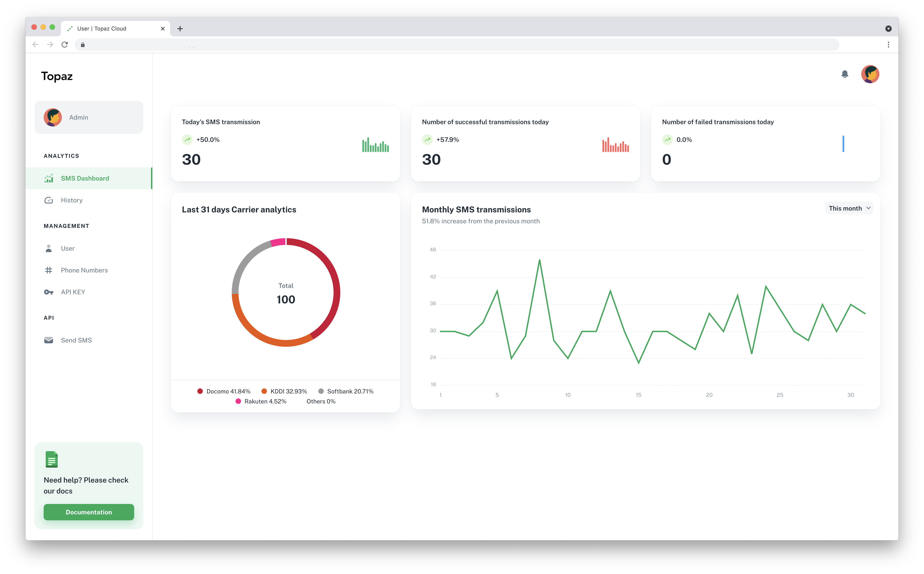Click the SMS Dashboard chart icon
Screen dimensions: 924x574
pos(49,179)
